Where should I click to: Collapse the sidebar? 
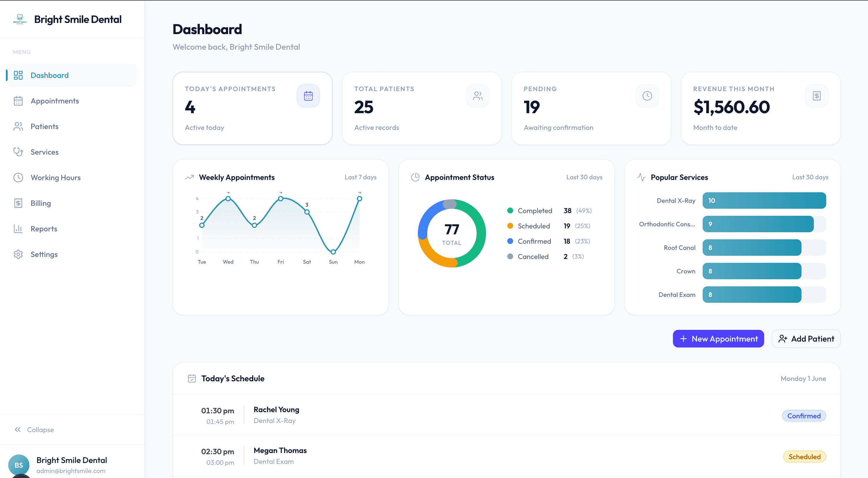34,429
